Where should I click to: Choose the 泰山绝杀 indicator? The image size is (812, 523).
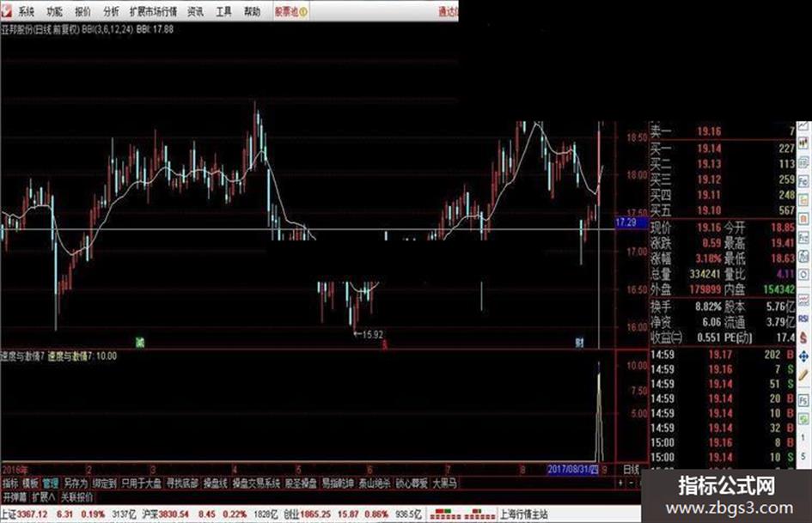click(x=375, y=483)
